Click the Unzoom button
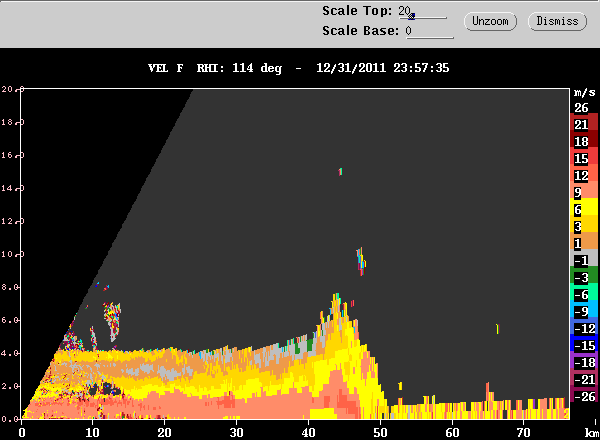 (490, 21)
